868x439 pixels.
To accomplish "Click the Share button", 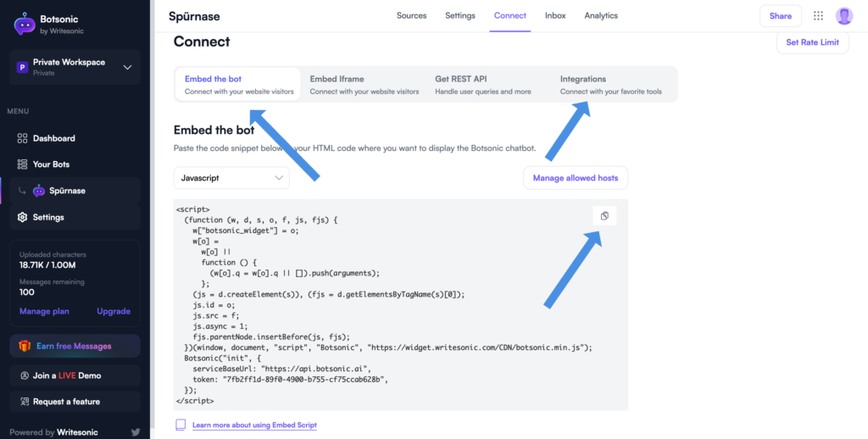I will tap(780, 16).
